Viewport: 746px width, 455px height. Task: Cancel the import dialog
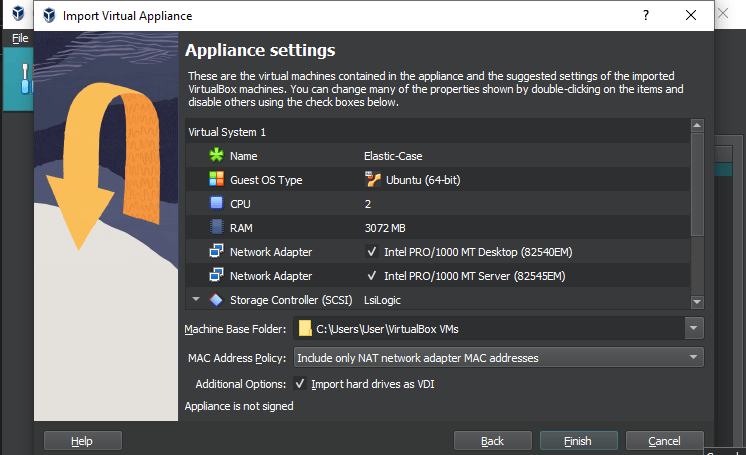665,441
